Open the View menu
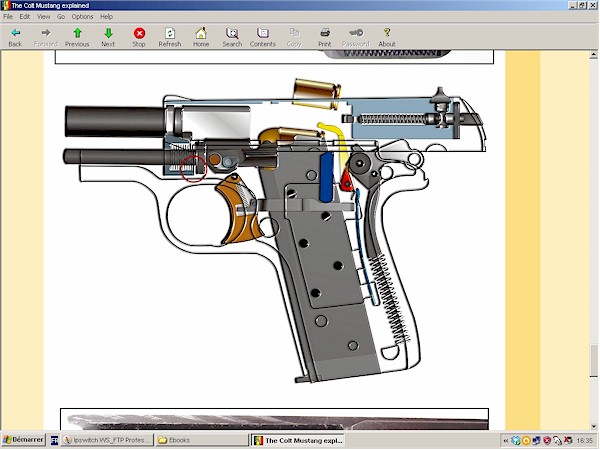This screenshot has width=600, height=450. click(x=43, y=16)
